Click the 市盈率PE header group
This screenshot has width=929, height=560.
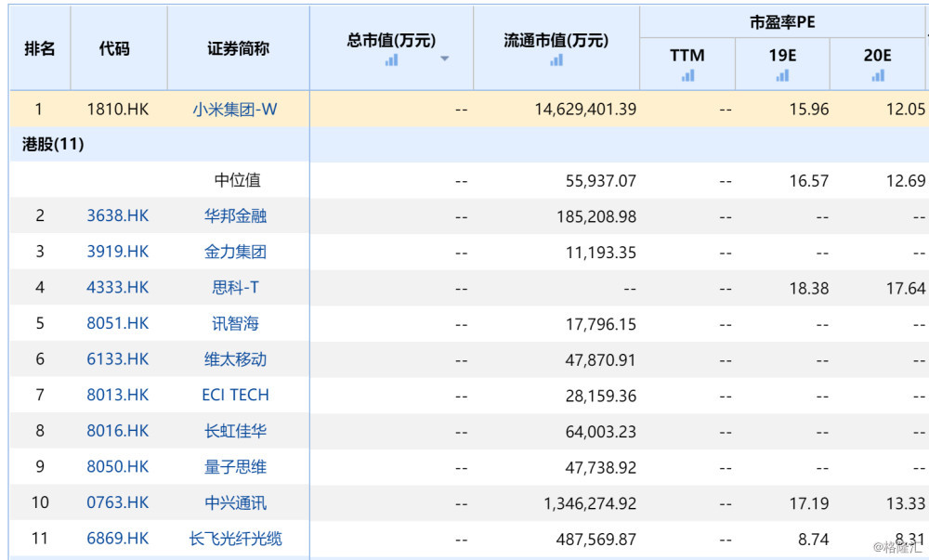click(782, 22)
